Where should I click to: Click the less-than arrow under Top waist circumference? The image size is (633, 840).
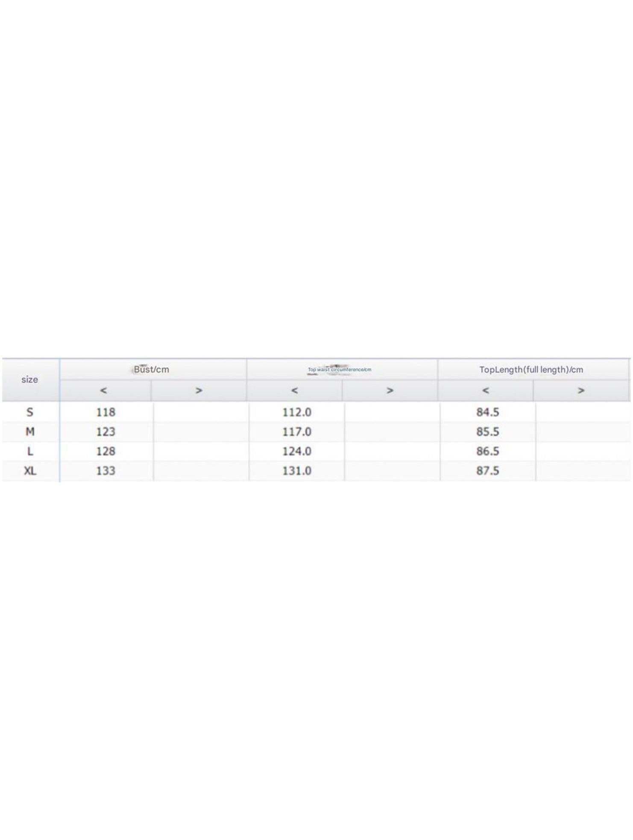294,391
